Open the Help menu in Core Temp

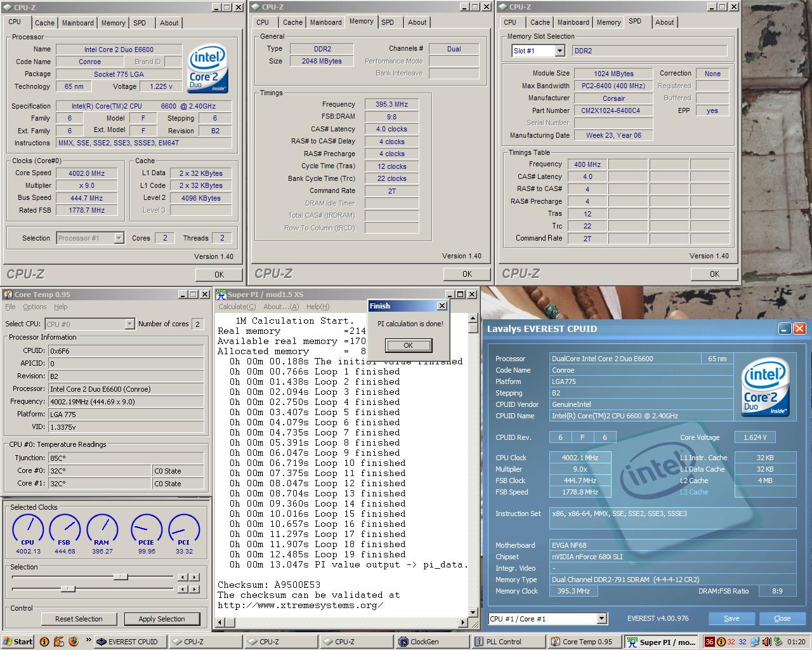pos(60,307)
